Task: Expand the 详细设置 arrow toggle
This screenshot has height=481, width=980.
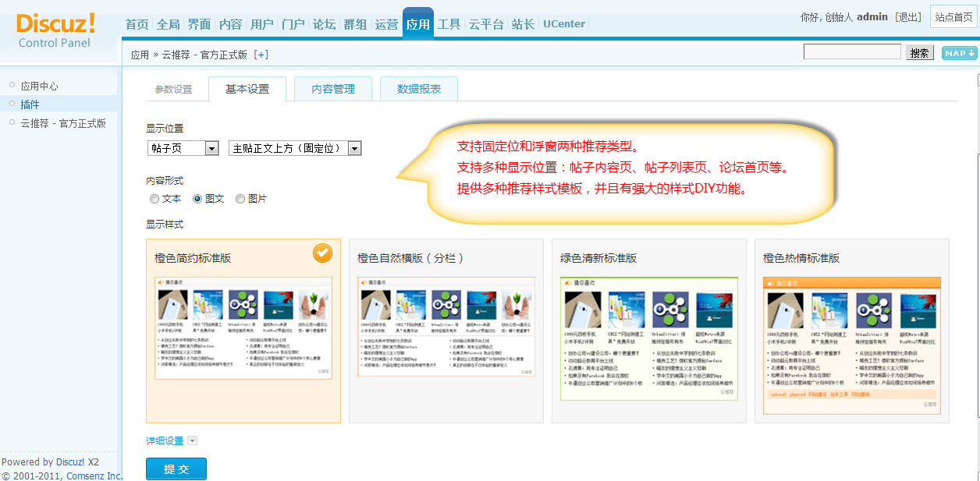Action: point(193,440)
